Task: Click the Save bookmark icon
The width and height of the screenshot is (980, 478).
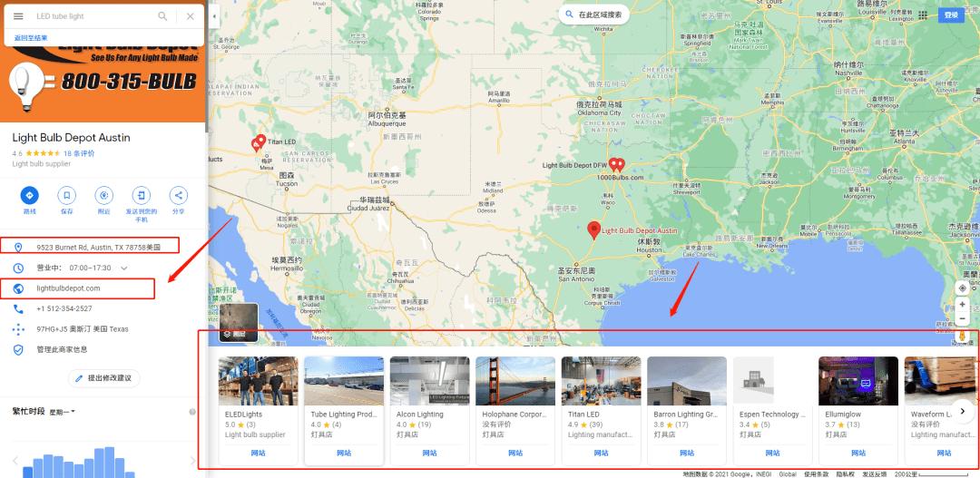Action: coord(67,196)
